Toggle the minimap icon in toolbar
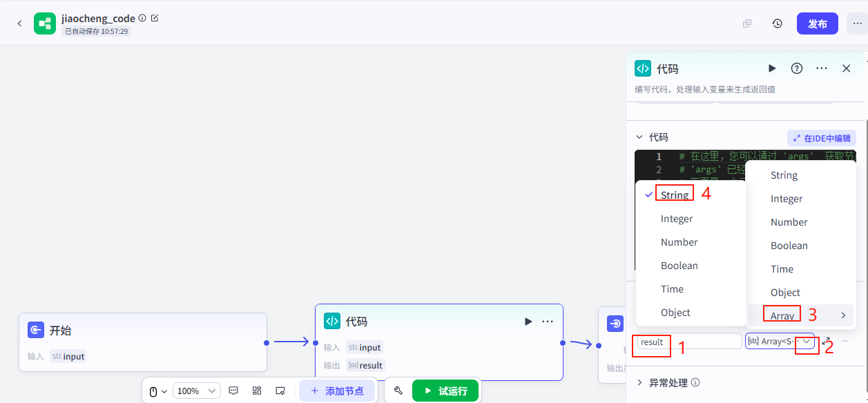This screenshot has width=868, height=403. 280,391
